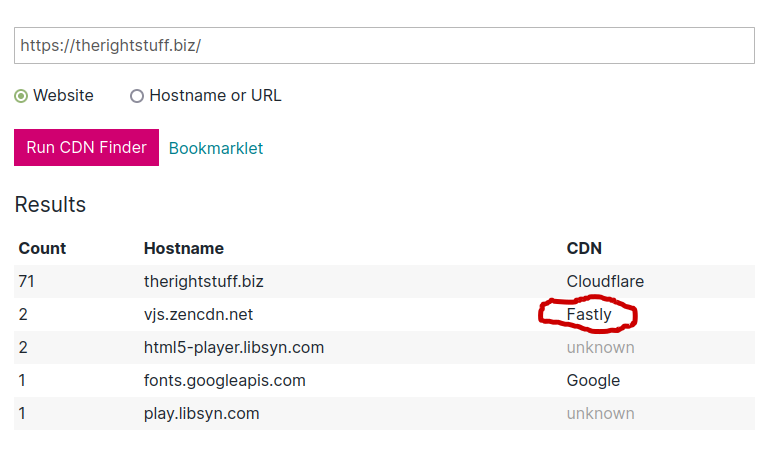This screenshot has height=458, width=764.
Task: Click the Results heading
Action: pos(50,205)
